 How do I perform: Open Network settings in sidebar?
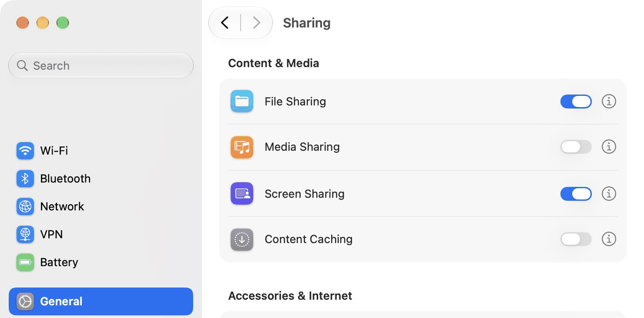click(101, 207)
